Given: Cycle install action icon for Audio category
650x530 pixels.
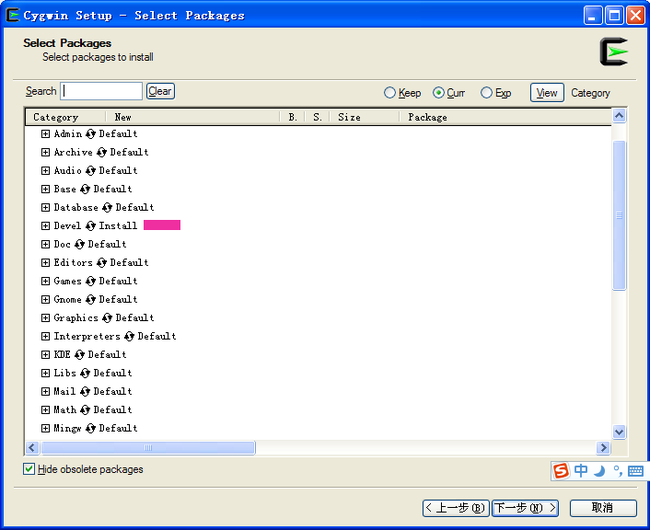Looking at the screenshot, I should click(x=90, y=171).
